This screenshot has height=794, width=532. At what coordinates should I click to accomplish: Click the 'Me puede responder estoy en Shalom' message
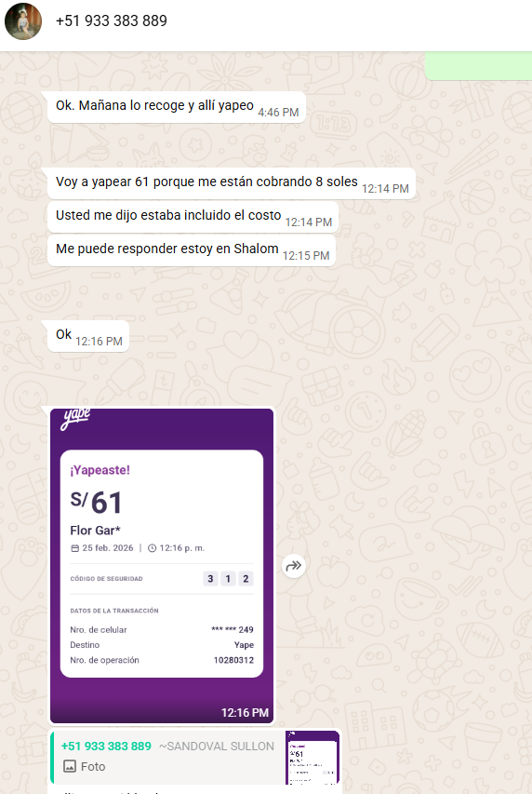point(192,250)
